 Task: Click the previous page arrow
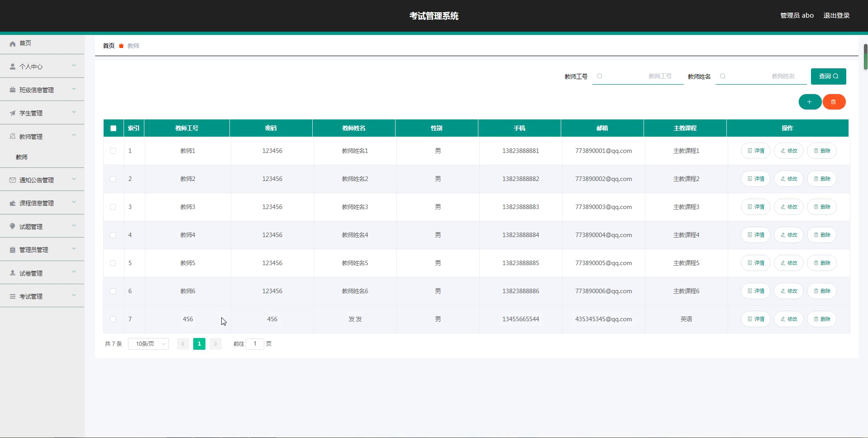pos(183,344)
